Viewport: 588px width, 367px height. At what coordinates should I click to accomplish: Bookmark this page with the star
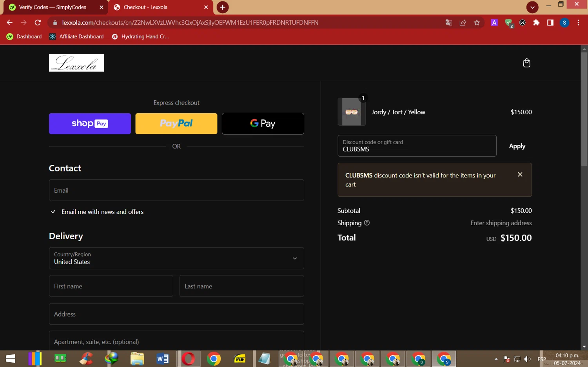coord(477,23)
